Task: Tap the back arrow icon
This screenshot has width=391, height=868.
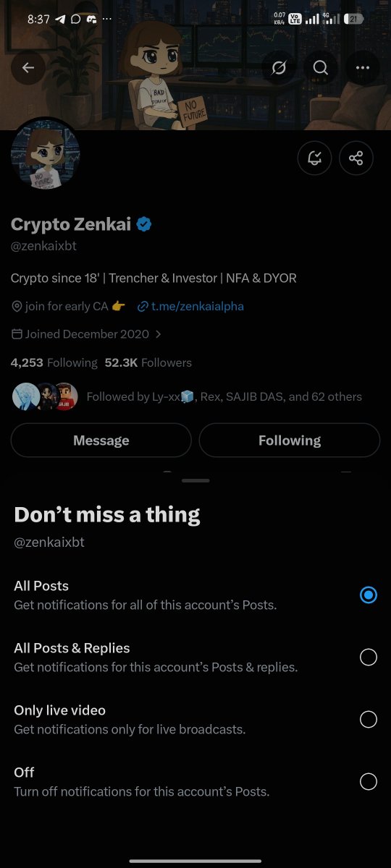Action: (28, 68)
